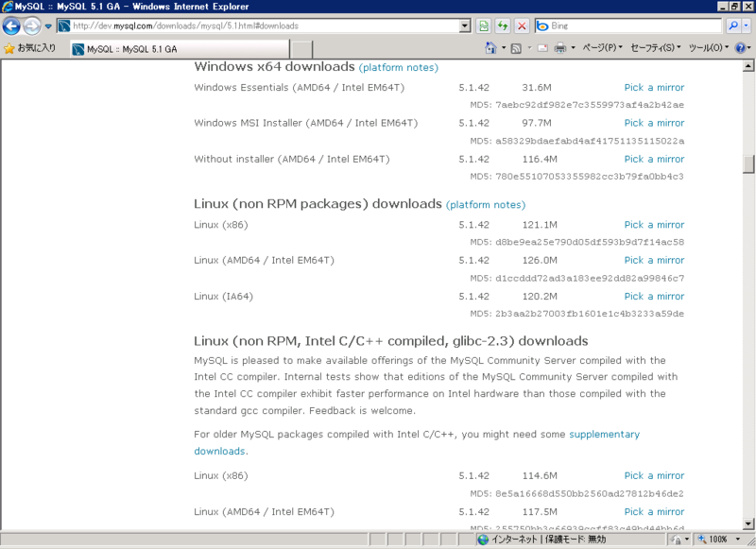Screen dimensions: 756x549
Task: Pick a mirror for Linux AMD64 126.0M
Action: click(654, 260)
